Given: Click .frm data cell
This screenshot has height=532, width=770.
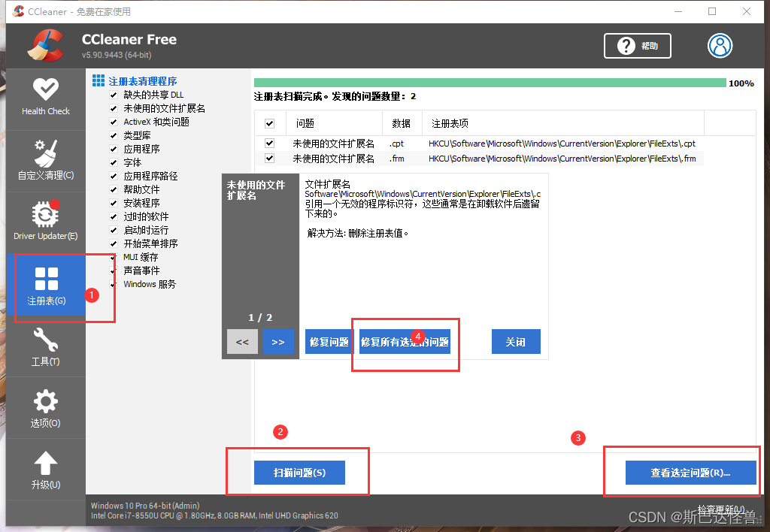Looking at the screenshot, I should (397, 159).
